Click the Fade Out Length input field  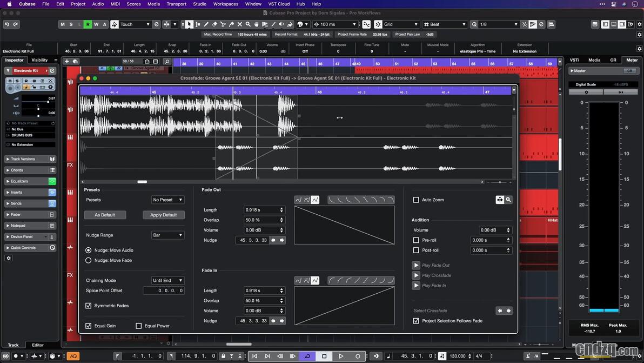click(264, 210)
